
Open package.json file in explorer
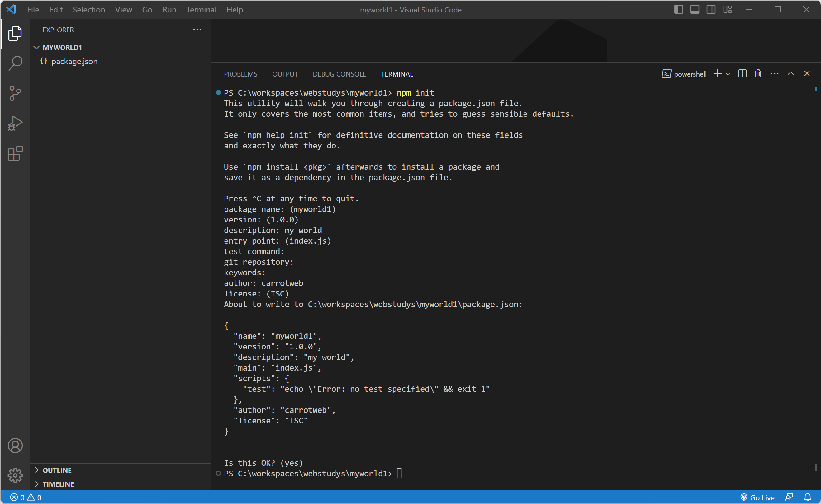point(74,61)
